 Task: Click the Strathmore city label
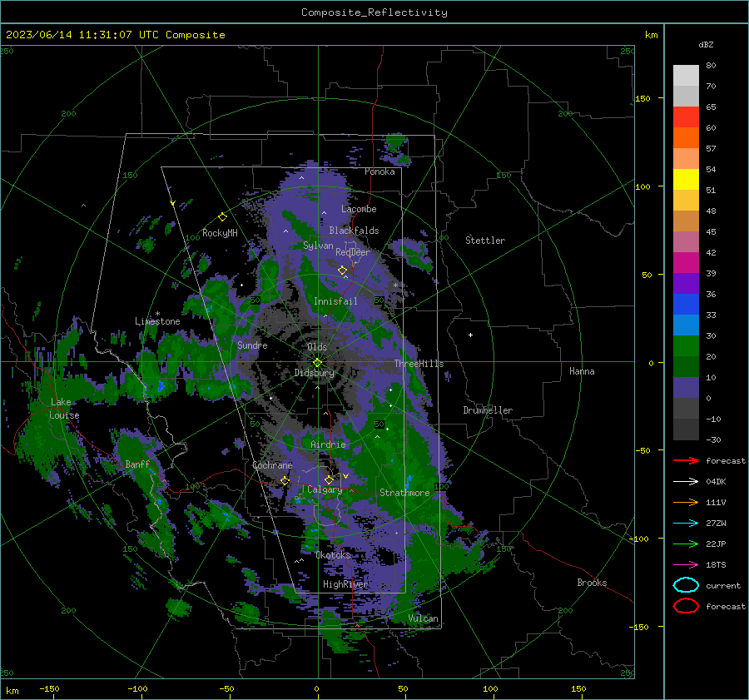tap(404, 493)
